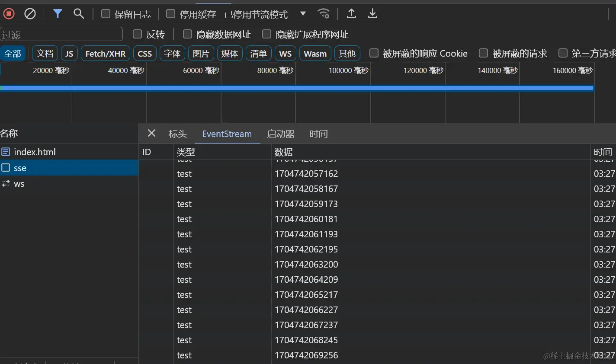The height and width of the screenshot is (364, 616).
Task: Stop recording network log
Action: coord(9,14)
